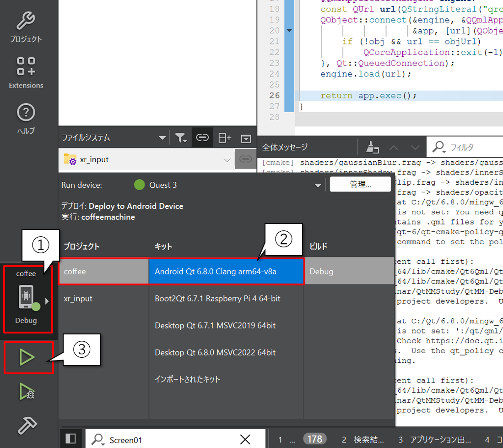Click the split panel icon in file system header
Image resolution: width=503 pixels, height=448 pixels.
[x=224, y=137]
